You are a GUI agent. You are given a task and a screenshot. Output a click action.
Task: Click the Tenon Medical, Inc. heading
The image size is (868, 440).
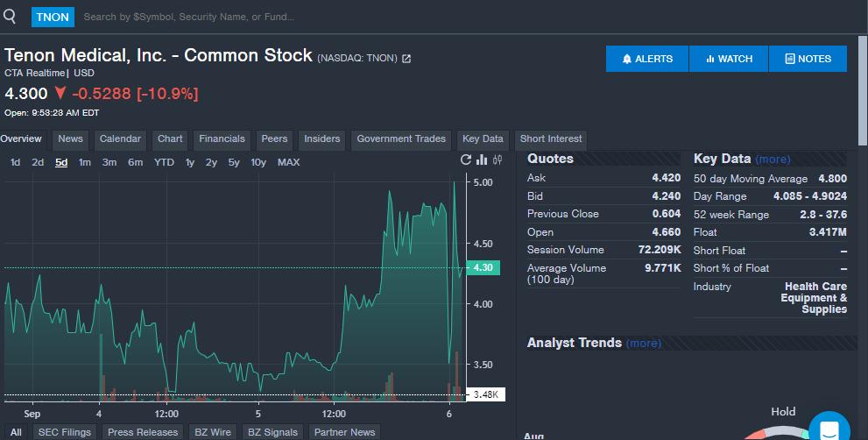point(159,55)
